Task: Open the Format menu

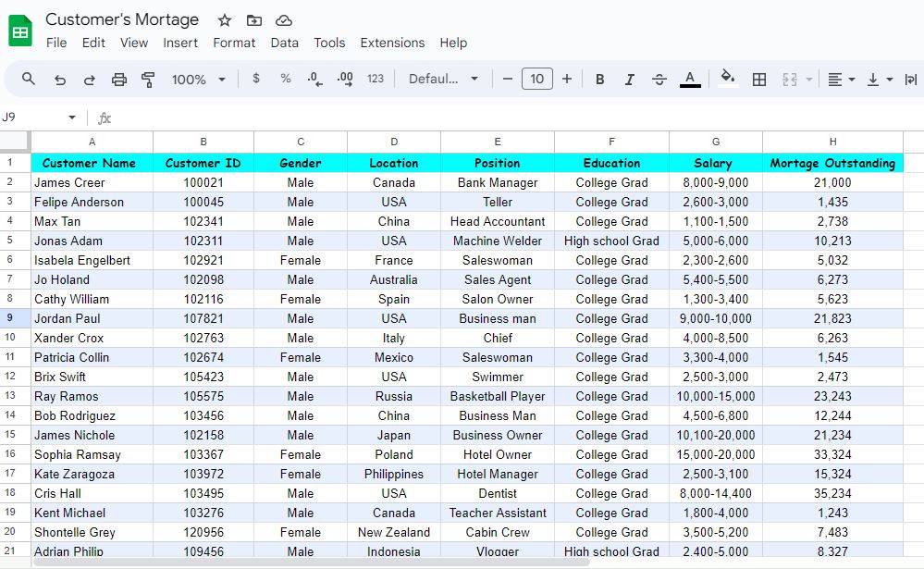Action: coord(234,43)
